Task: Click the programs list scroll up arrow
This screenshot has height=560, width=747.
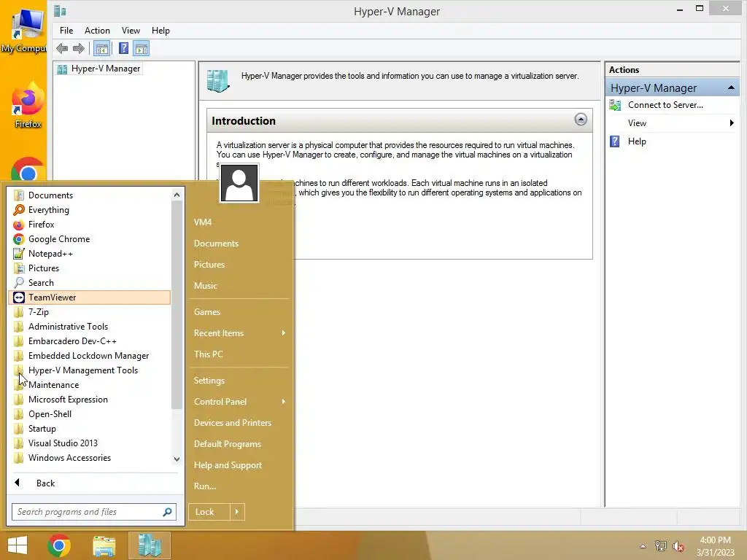Action: (177, 195)
